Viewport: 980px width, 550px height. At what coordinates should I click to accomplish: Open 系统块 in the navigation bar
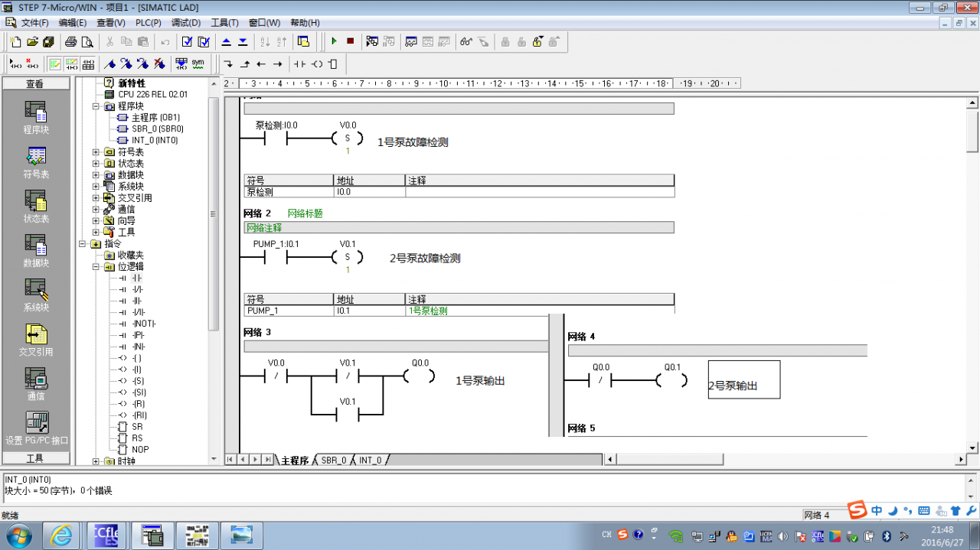[x=36, y=295]
